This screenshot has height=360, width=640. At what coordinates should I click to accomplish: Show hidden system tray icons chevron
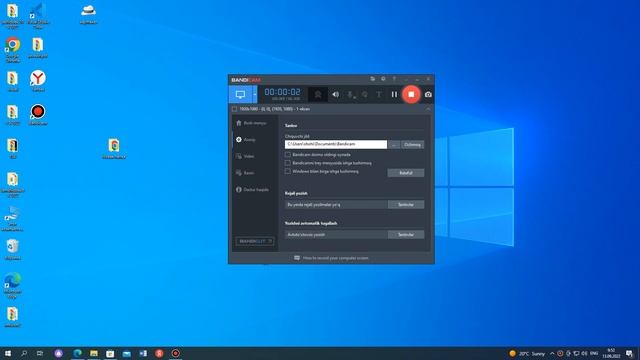pos(552,353)
